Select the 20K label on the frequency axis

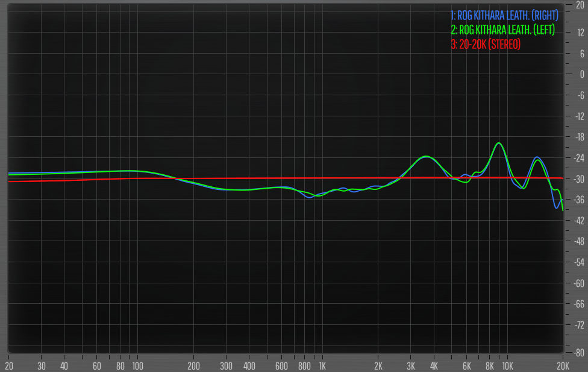pos(563,366)
